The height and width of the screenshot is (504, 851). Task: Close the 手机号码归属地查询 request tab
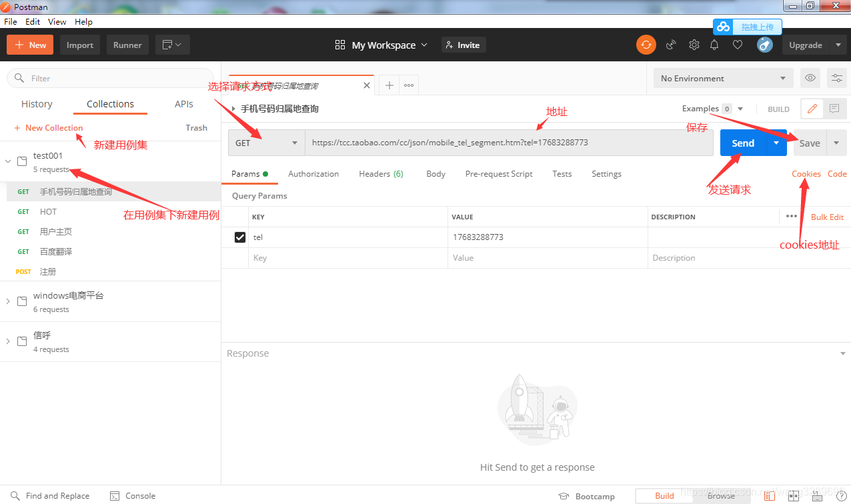366,85
